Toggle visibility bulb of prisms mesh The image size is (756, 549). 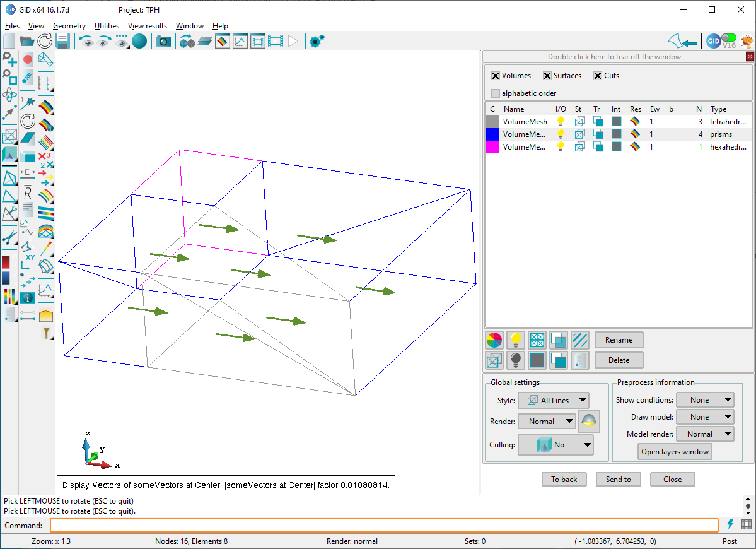pyautogui.click(x=560, y=134)
